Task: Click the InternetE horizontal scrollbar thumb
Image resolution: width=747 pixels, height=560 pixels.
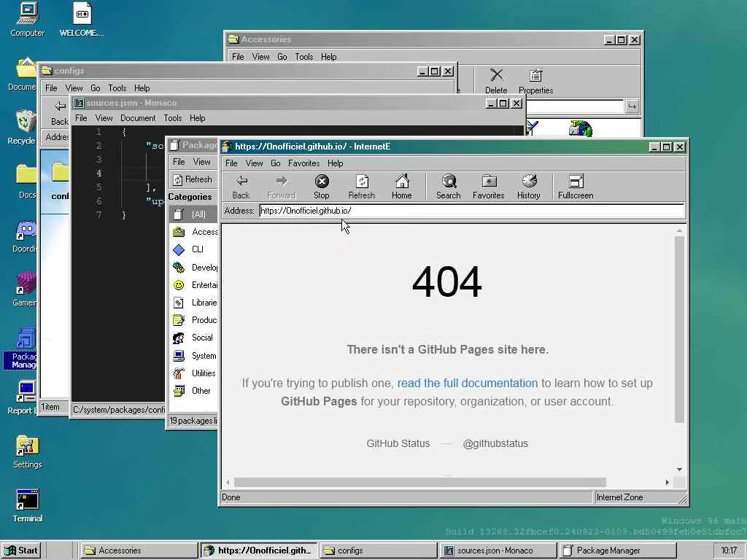Action: [x=419, y=483]
